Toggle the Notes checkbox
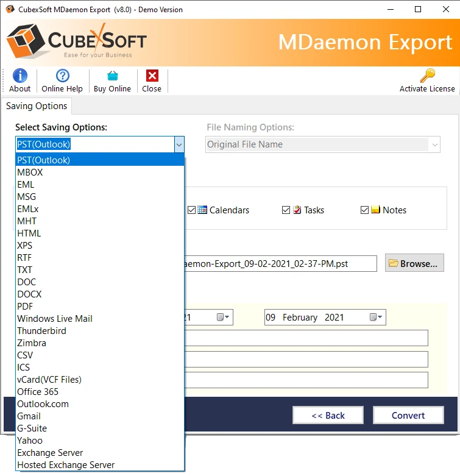 coord(364,210)
